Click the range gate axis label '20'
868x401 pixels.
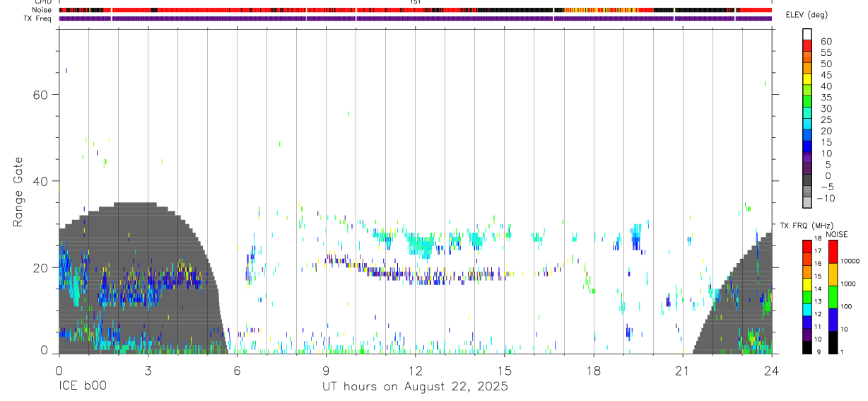[x=40, y=267]
